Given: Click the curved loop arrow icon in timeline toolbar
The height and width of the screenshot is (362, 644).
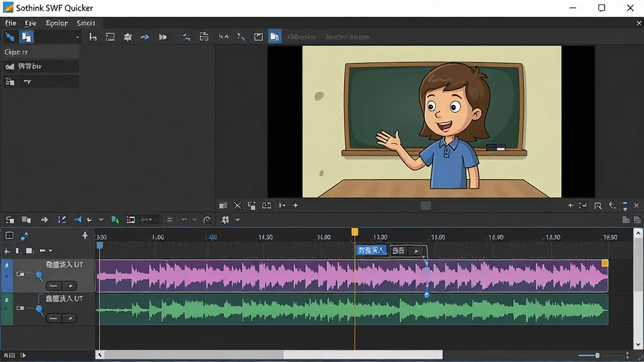Looking at the screenshot, I should [207, 220].
